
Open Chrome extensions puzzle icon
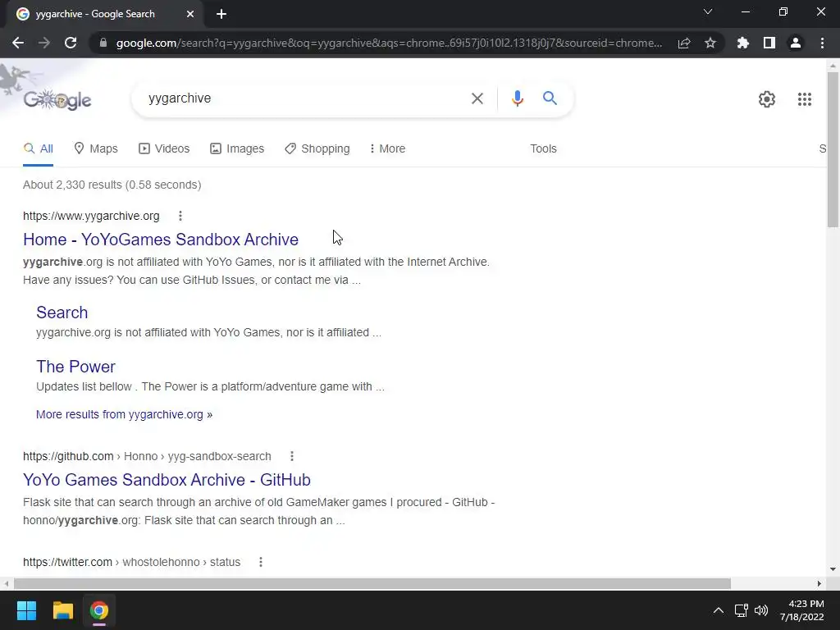pyautogui.click(x=743, y=43)
